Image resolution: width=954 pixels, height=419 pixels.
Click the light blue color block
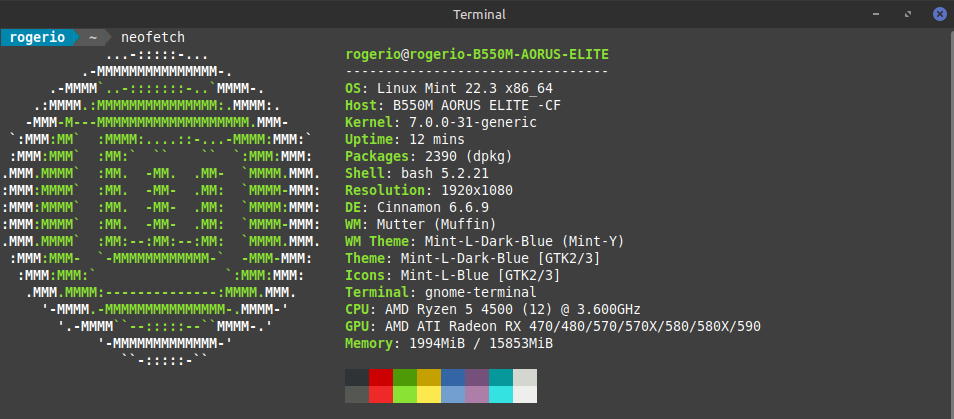(x=453, y=395)
